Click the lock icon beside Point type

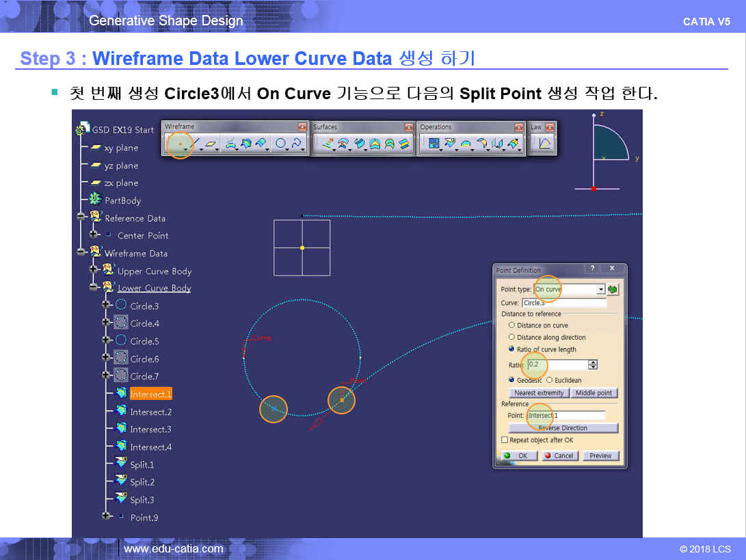click(613, 289)
